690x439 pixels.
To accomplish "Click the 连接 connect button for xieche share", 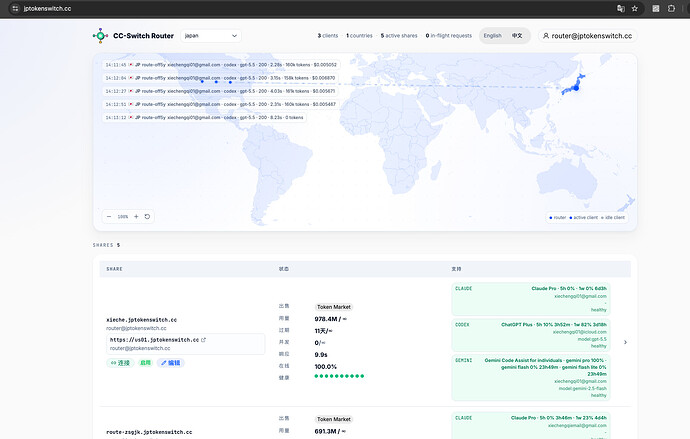I will (120, 363).
